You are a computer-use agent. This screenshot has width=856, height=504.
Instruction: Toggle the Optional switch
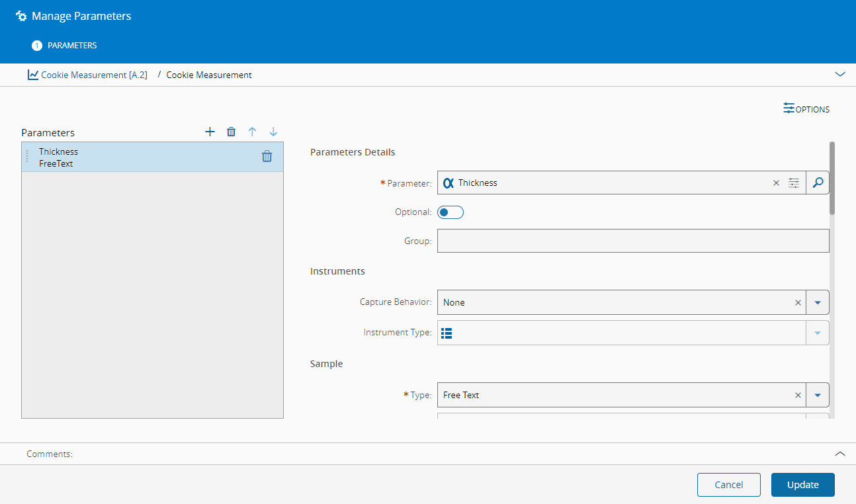pos(450,212)
